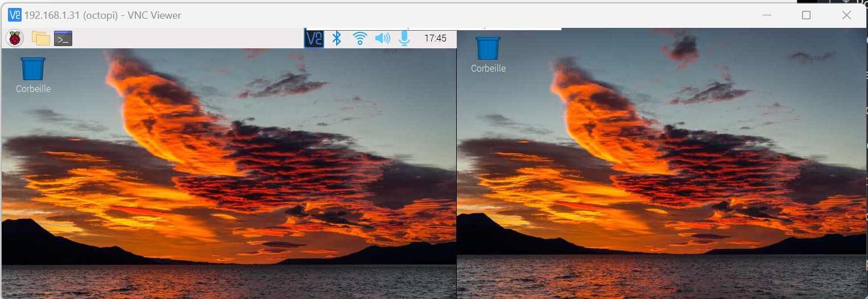868x299 pixels.
Task: Maximize the VNC Viewer window
Action: pos(806,15)
